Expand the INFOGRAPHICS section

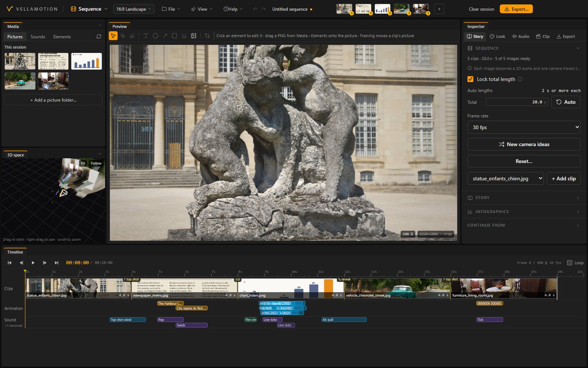pos(524,212)
